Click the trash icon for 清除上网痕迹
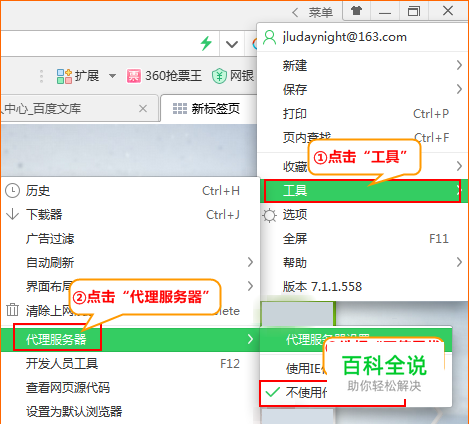The image size is (469, 424). tap(12, 310)
